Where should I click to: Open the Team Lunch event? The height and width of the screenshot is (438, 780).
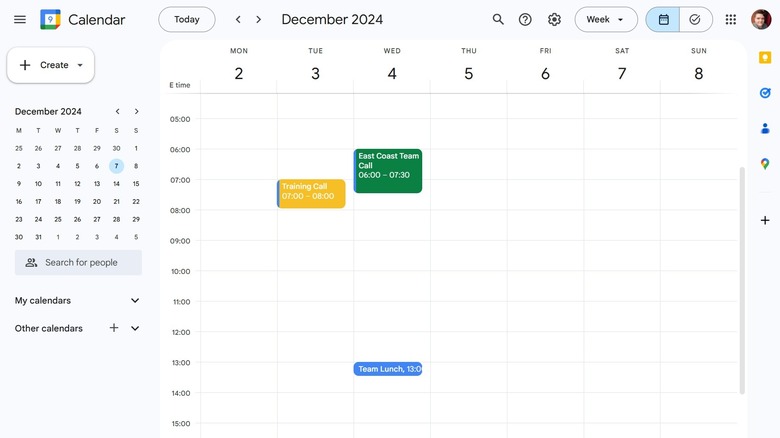click(x=388, y=369)
